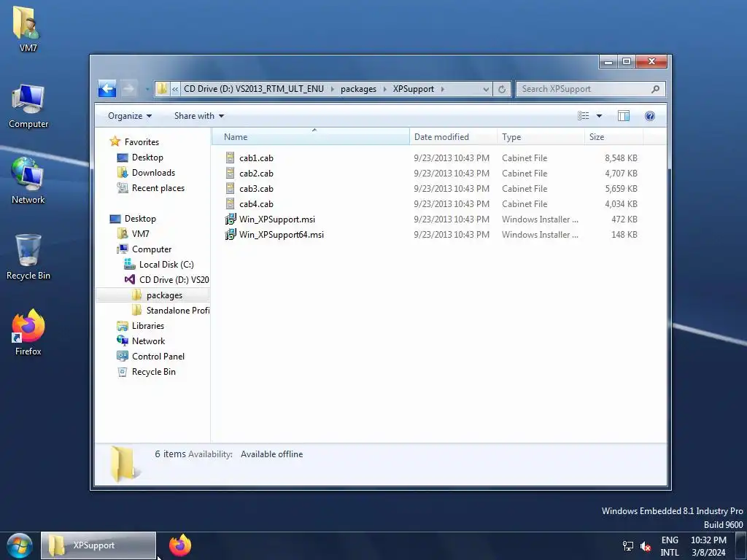The width and height of the screenshot is (747, 560).
Task: Open the Windows Start button
Action: click(20, 545)
